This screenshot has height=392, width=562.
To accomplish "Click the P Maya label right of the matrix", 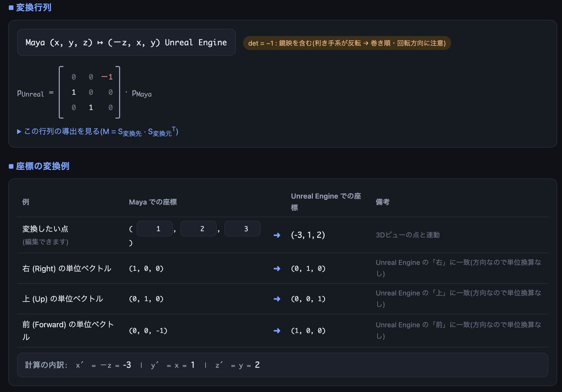I will (x=142, y=93).
